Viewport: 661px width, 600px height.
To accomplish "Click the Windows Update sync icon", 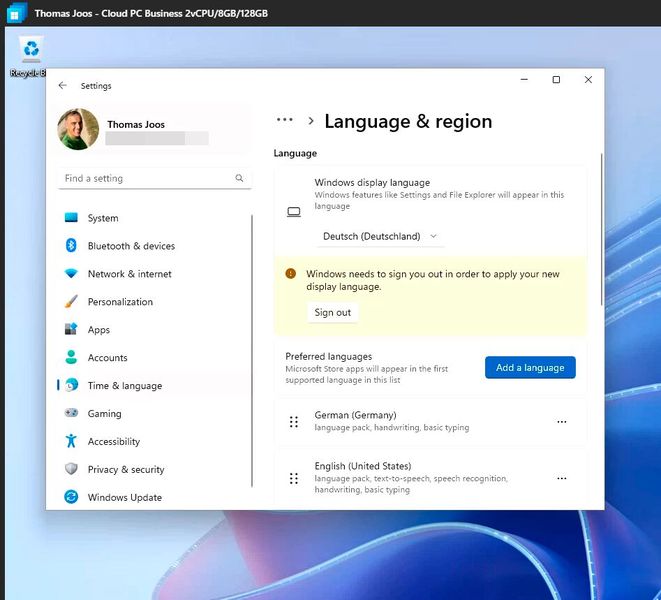I will tap(71, 497).
